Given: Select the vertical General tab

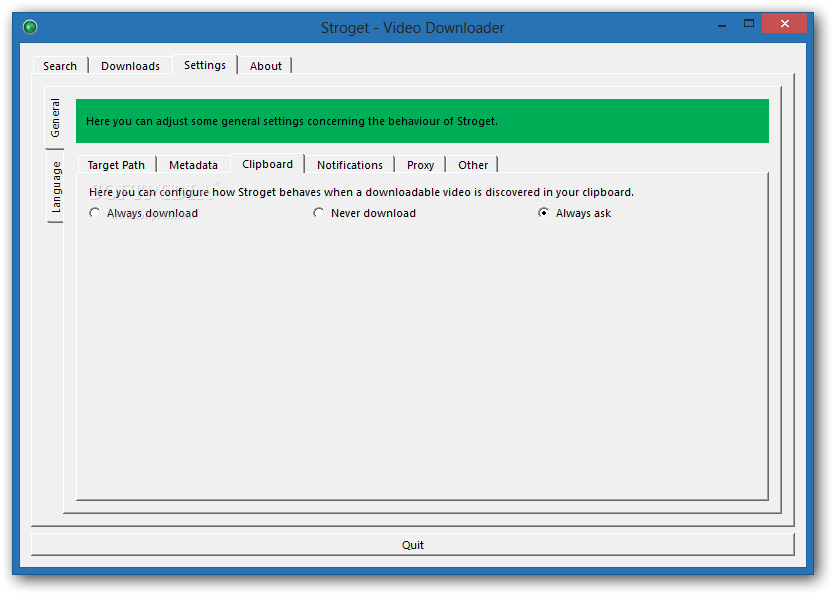Looking at the screenshot, I should click(55, 118).
